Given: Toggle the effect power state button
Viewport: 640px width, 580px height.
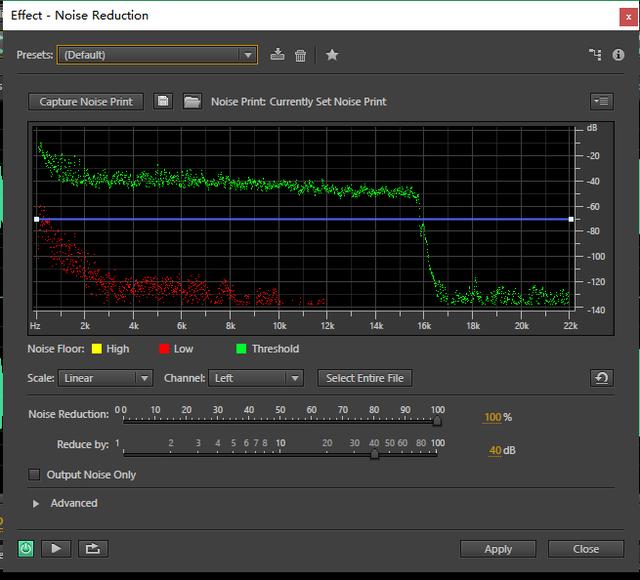Looking at the screenshot, I should pyautogui.click(x=26, y=549).
